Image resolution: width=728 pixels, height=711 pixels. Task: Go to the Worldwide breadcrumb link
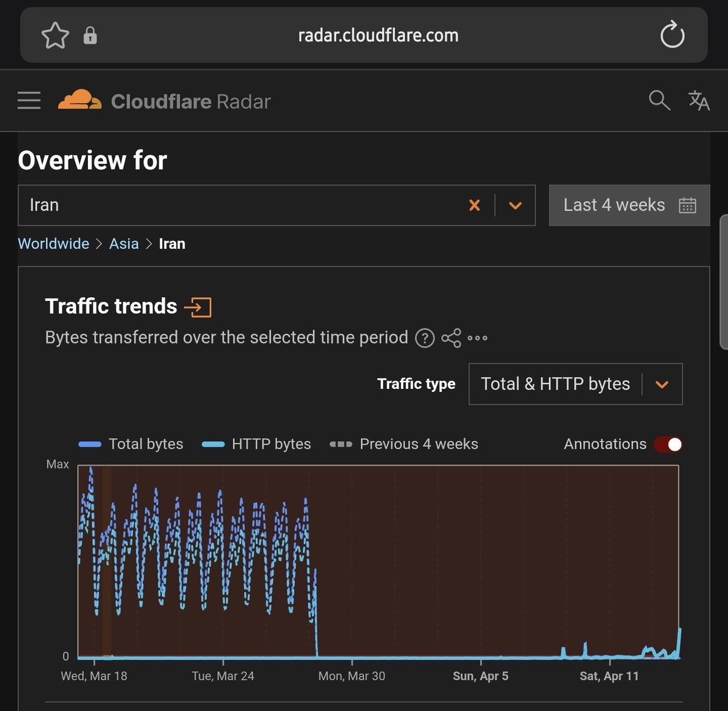pyautogui.click(x=53, y=244)
